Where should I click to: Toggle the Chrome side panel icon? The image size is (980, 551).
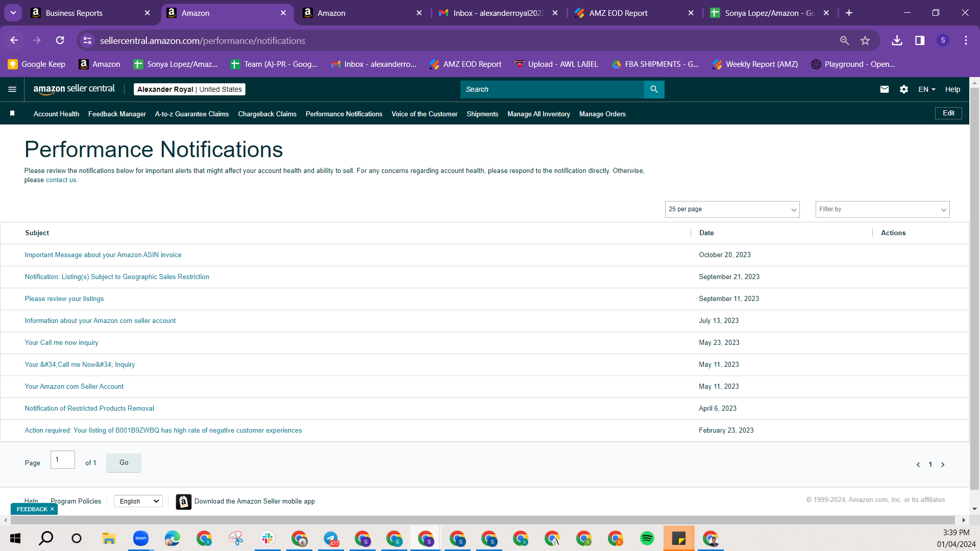coord(920,40)
